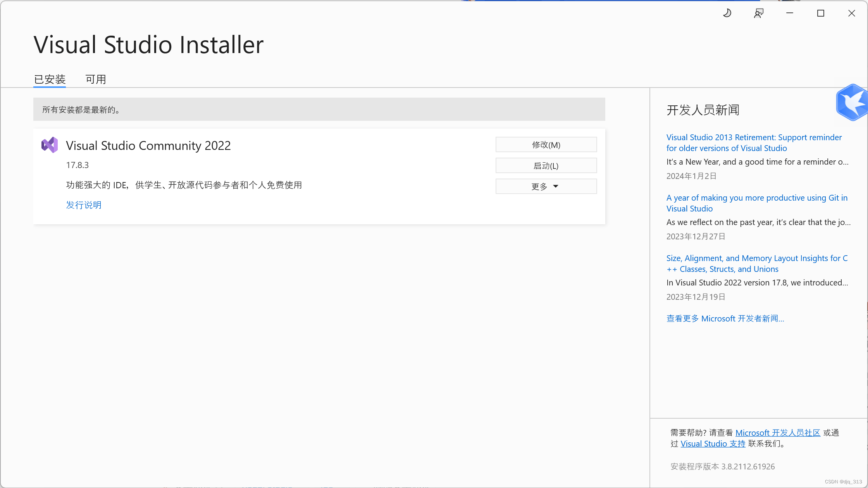
Task: Toggle dark theme moon icon
Action: click(727, 13)
